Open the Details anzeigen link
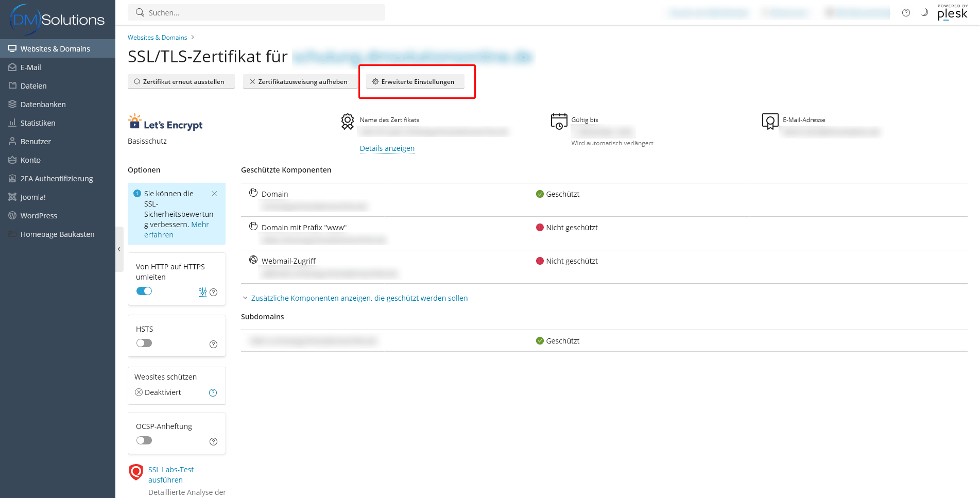The image size is (980, 498). pos(387,148)
